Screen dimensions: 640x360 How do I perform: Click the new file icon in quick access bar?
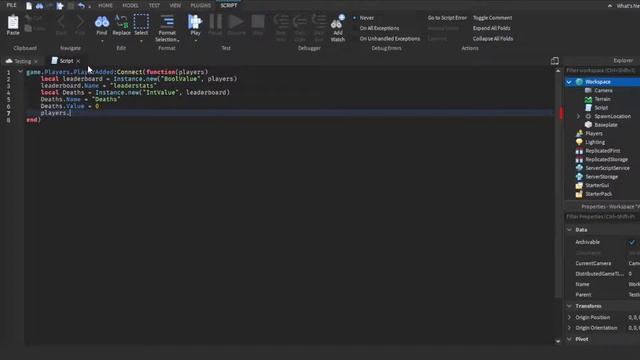(x=29, y=6)
